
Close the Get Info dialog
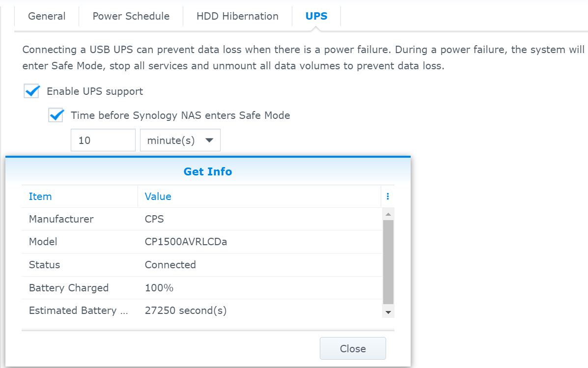[353, 348]
